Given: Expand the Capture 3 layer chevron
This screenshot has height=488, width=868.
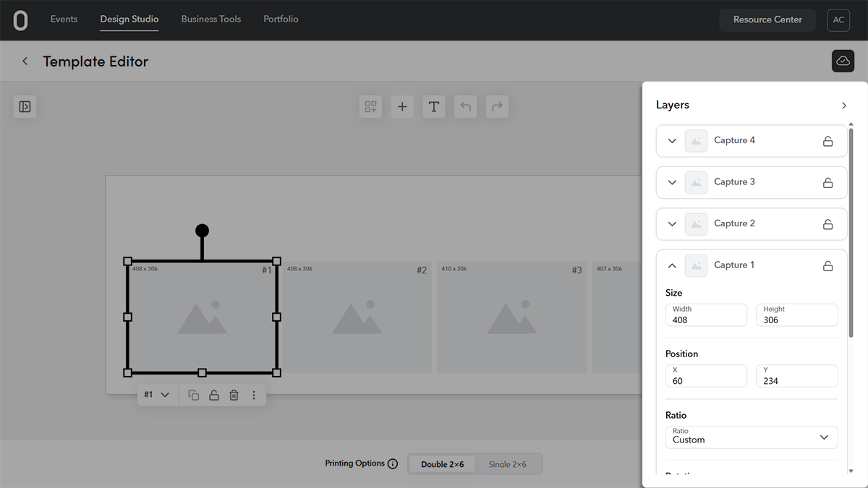Looking at the screenshot, I should pos(672,182).
